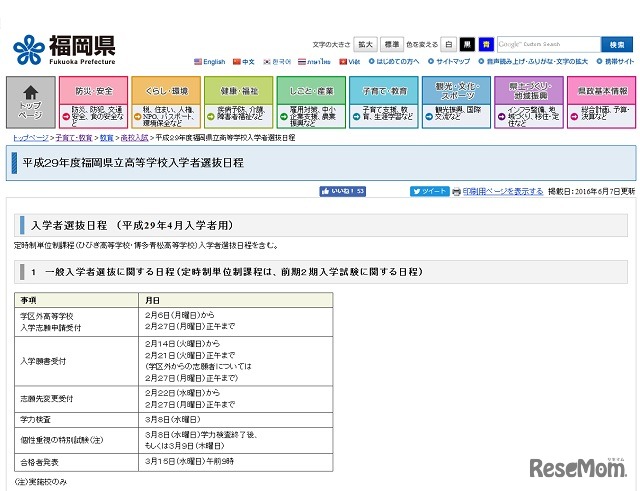Click table cell 合格者発表
The image size is (640, 491).
76,462
